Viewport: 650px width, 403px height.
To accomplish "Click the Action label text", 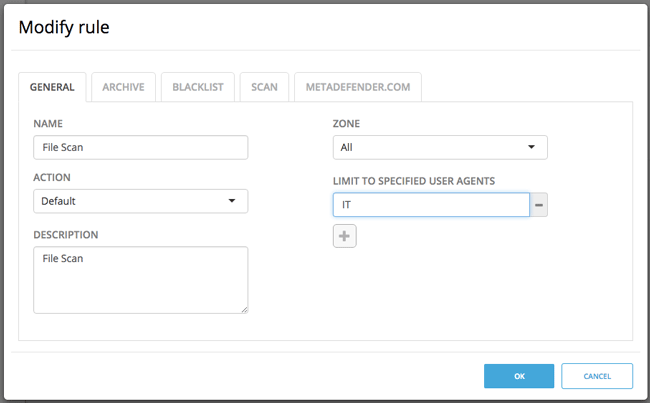I will (52, 177).
